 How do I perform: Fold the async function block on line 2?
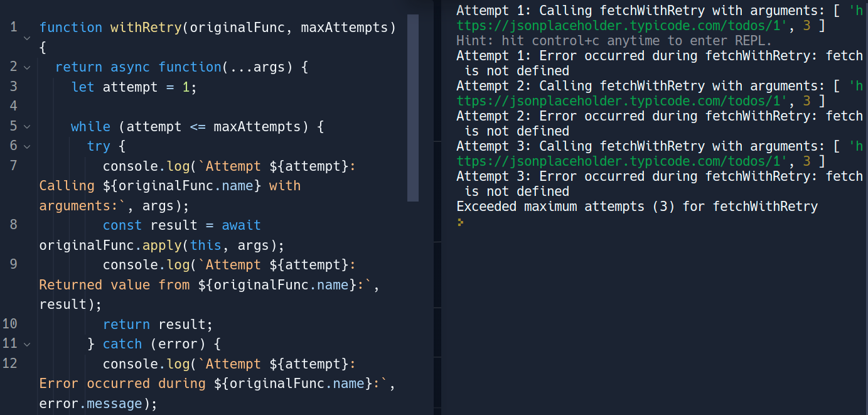click(x=26, y=67)
